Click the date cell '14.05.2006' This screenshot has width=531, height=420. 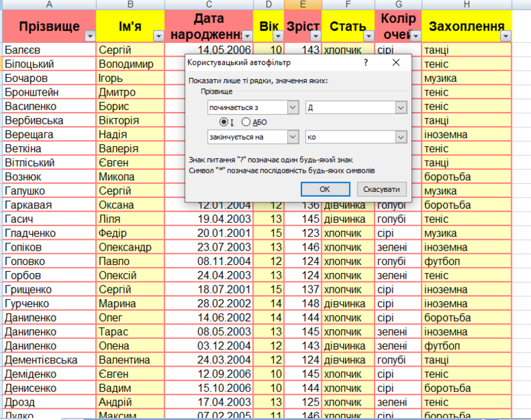pyautogui.click(x=209, y=50)
